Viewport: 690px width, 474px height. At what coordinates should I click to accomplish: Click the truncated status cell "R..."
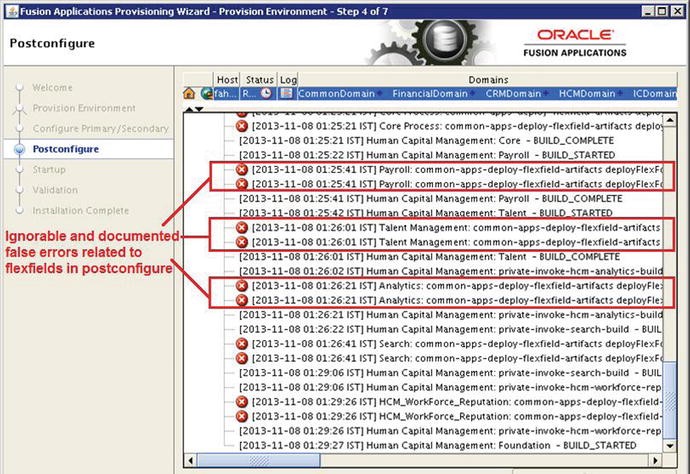[249, 93]
